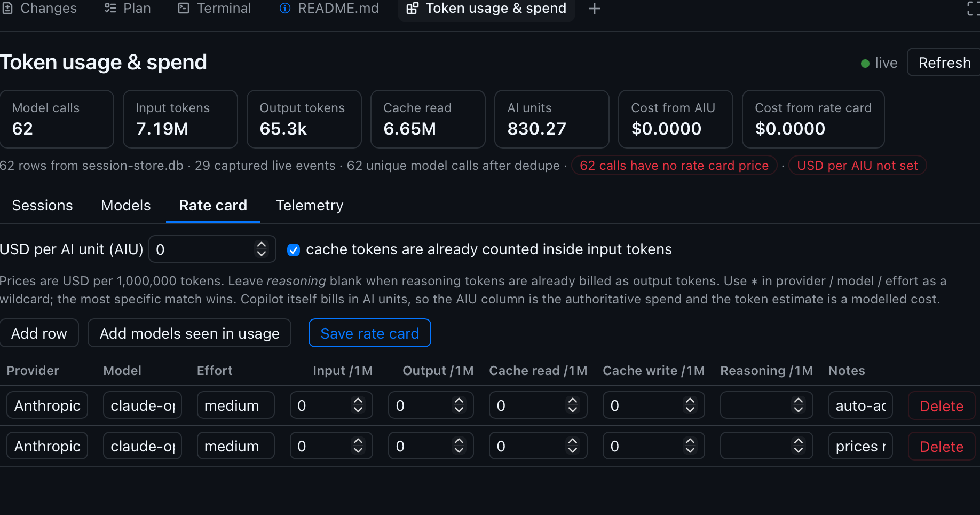Click the Reasoning /1M column header

pos(766,371)
